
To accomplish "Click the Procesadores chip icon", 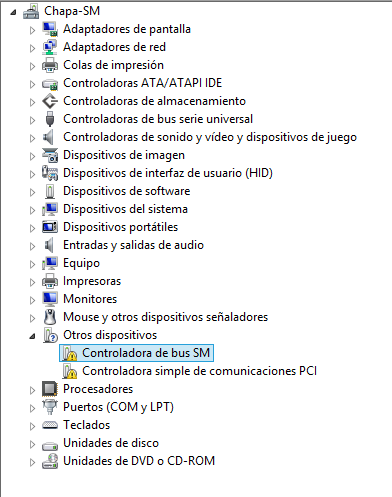I will click(50, 389).
